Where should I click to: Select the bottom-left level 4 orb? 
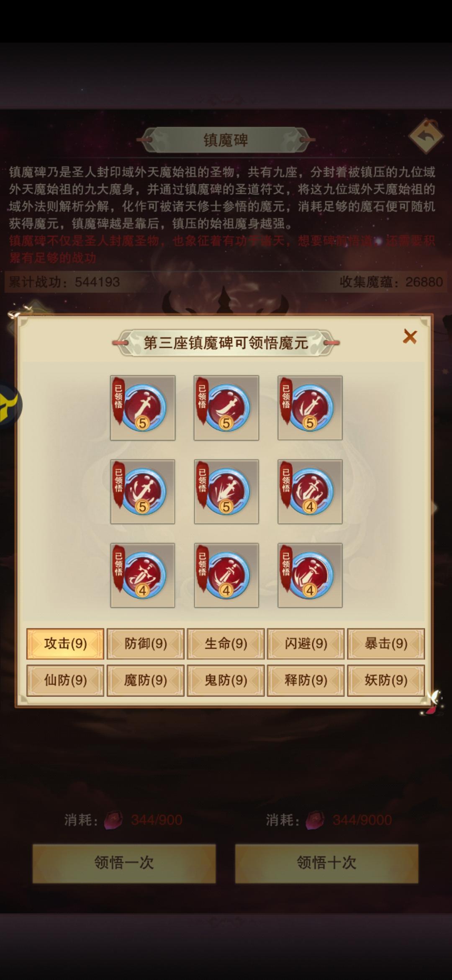click(143, 575)
